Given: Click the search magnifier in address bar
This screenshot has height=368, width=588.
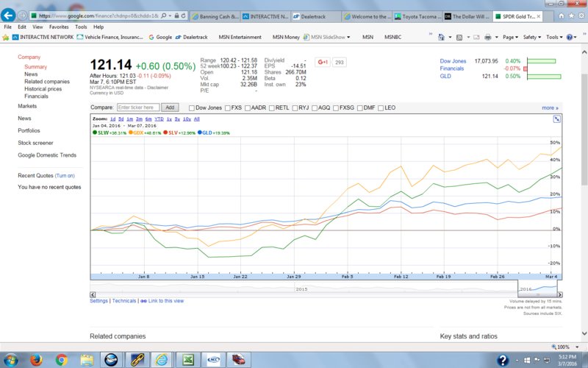Looking at the screenshot, I should pos(163,15).
